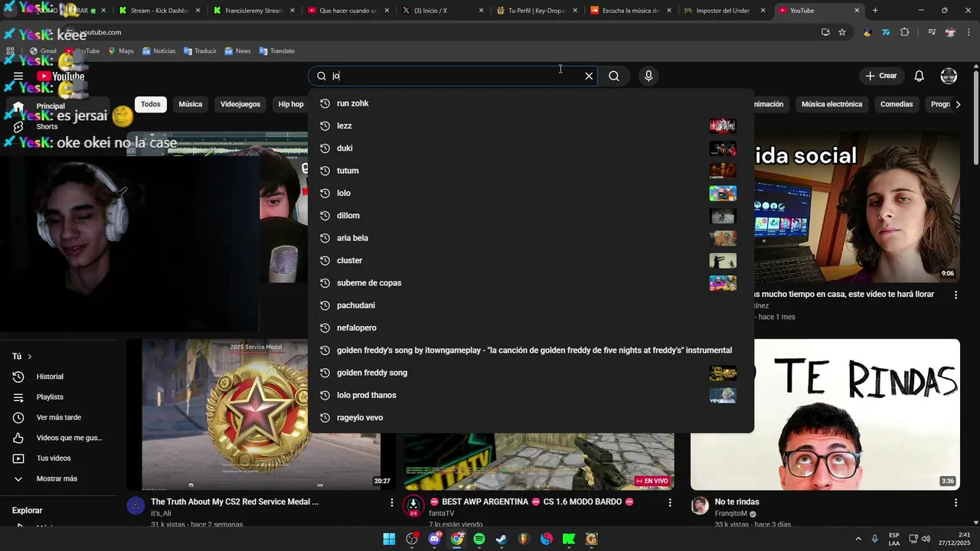Switch to 'Impostor del Under' tab
980x551 pixels.
(x=724, y=11)
